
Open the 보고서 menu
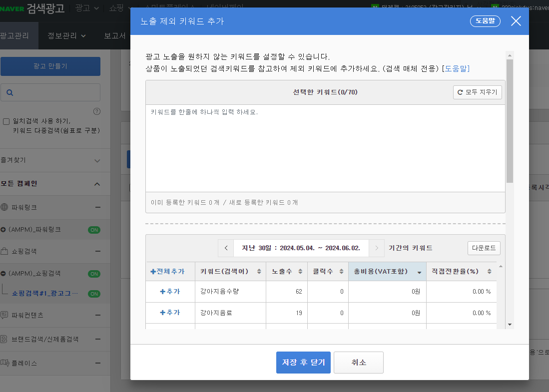(x=115, y=35)
